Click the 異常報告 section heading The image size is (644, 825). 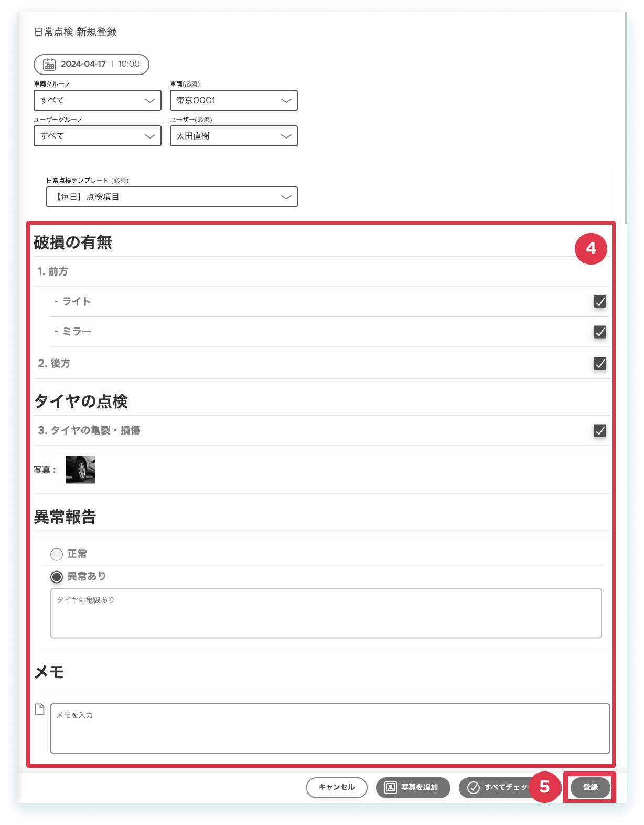[65, 517]
